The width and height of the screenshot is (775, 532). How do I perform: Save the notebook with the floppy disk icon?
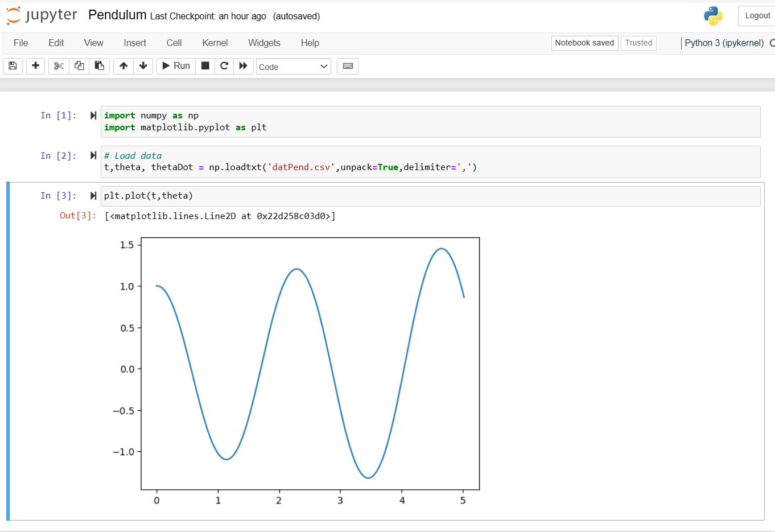click(x=13, y=66)
